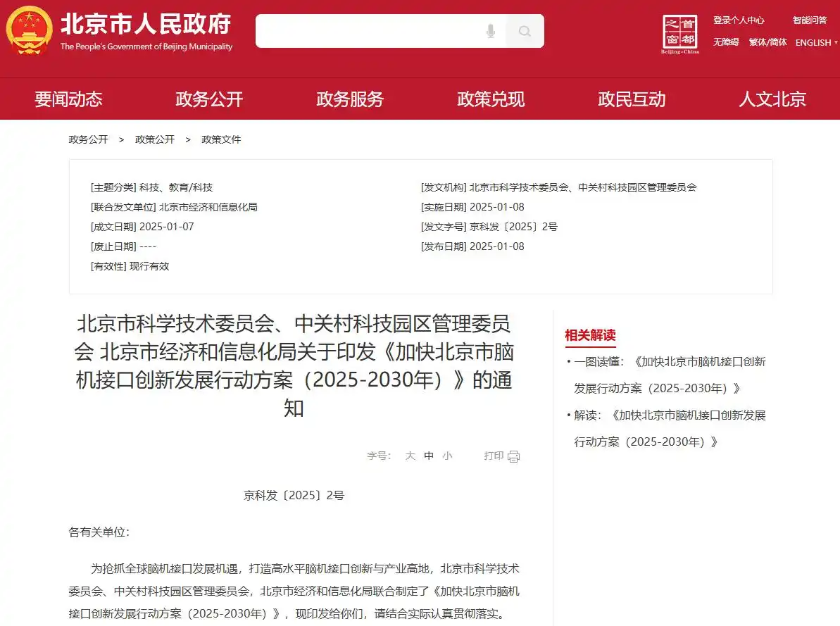Click the 发文机构 metadata line
The height and width of the screenshot is (626, 840).
559,187
